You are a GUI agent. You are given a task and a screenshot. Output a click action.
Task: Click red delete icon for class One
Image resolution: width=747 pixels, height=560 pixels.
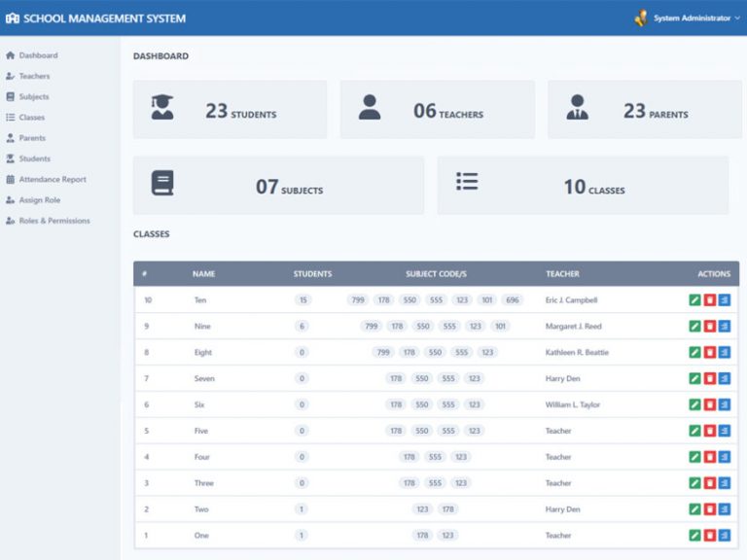point(709,536)
